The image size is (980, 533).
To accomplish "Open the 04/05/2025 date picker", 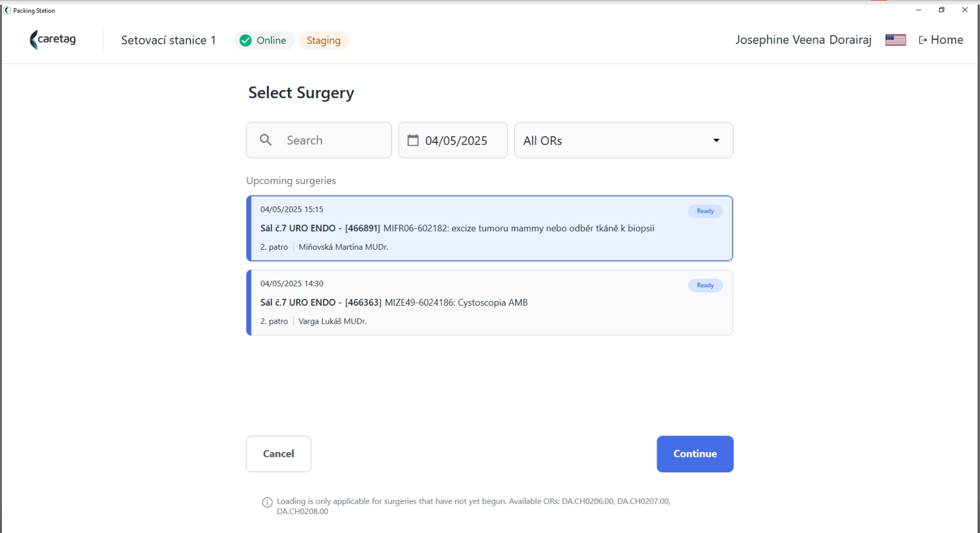I will click(453, 140).
